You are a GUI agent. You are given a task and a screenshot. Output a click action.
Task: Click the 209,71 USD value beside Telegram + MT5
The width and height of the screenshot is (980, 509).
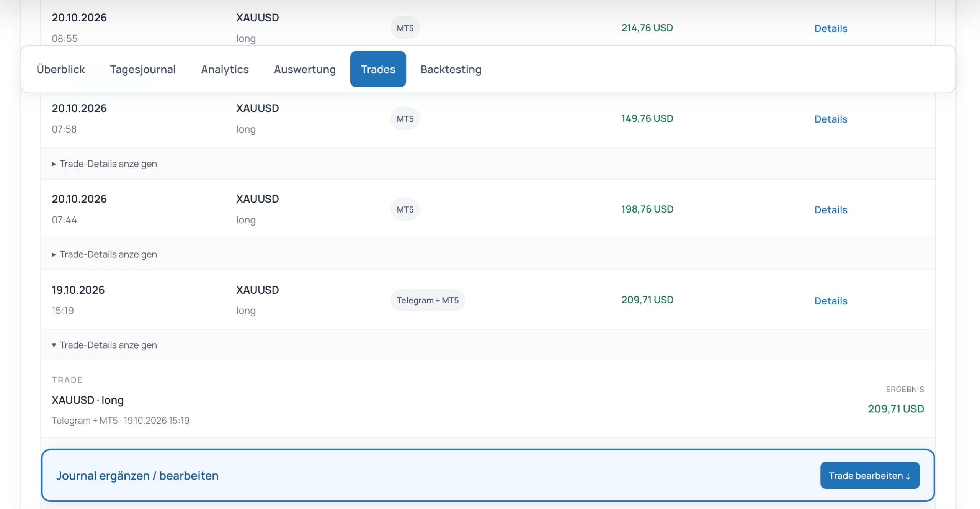[647, 300]
